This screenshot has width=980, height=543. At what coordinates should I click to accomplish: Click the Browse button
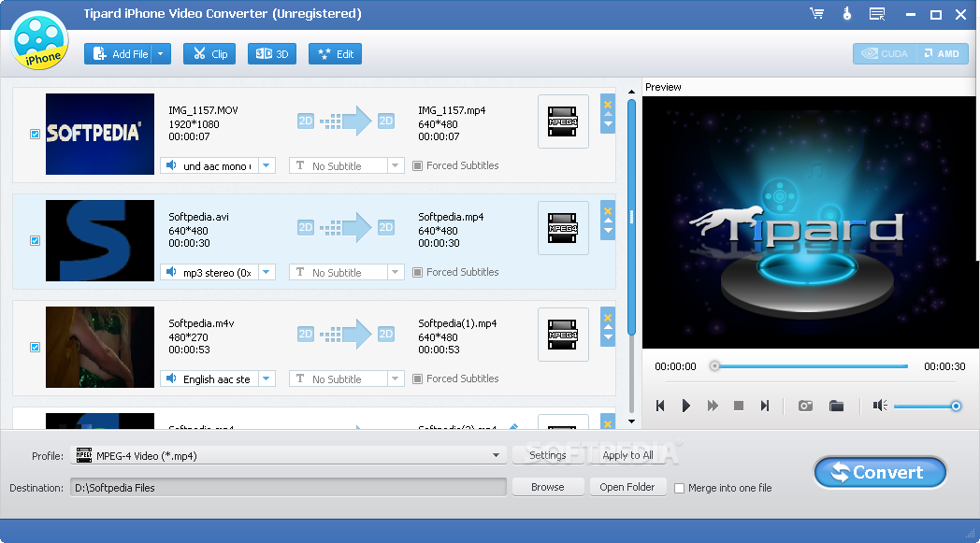point(547,487)
